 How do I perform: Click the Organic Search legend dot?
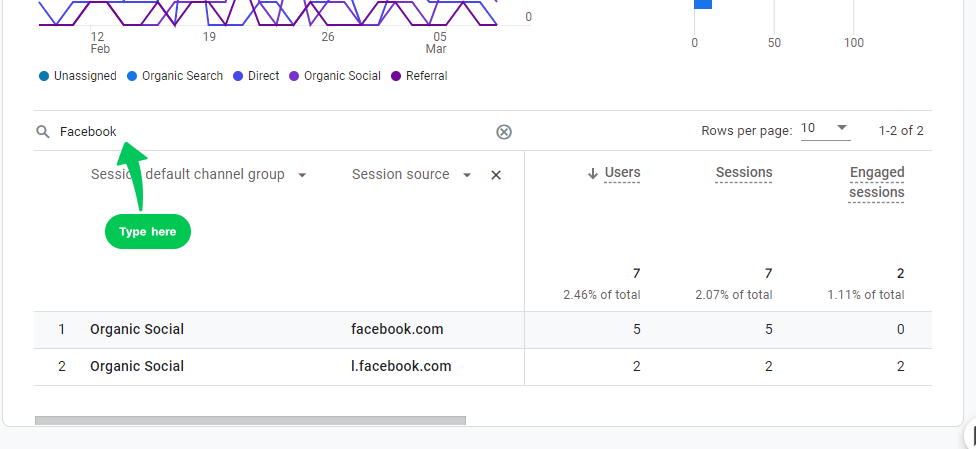[132, 76]
